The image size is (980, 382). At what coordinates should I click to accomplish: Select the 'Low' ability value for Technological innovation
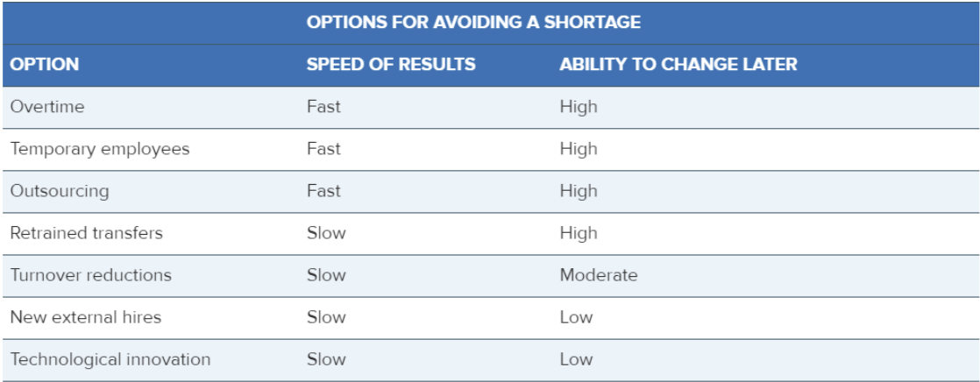(x=576, y=359)
